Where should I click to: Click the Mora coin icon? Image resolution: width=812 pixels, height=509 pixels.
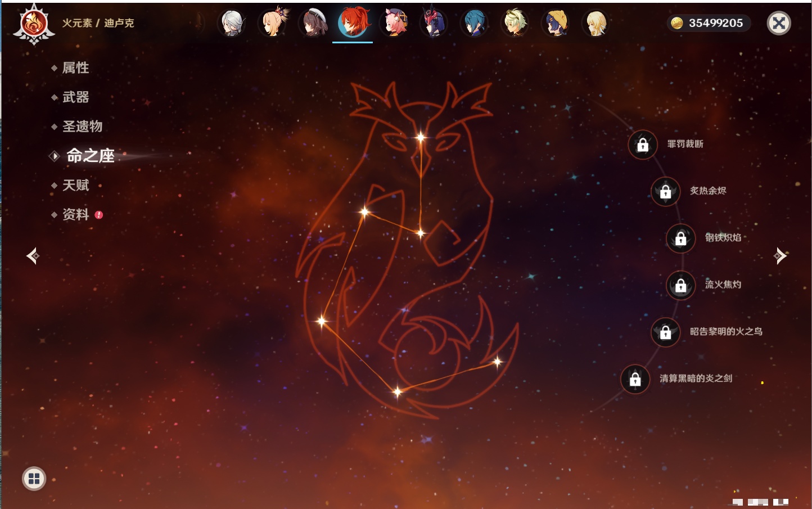(677, 23)
